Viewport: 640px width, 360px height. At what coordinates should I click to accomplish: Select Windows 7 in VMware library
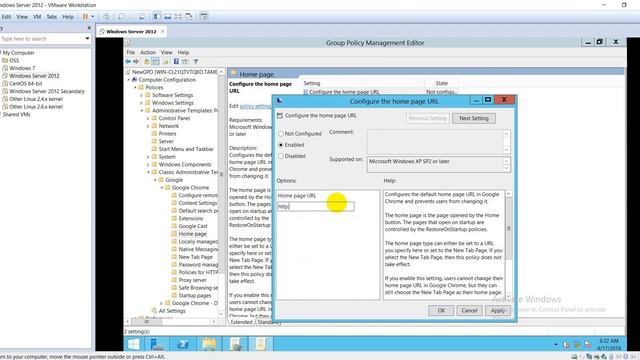click(x=22, y=68)
